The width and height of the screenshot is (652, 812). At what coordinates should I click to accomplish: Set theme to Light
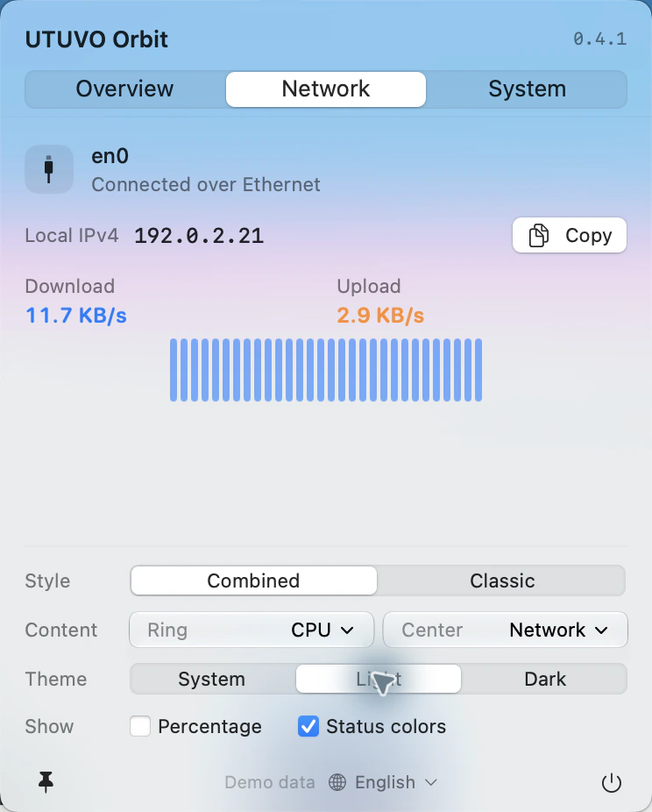379,679
